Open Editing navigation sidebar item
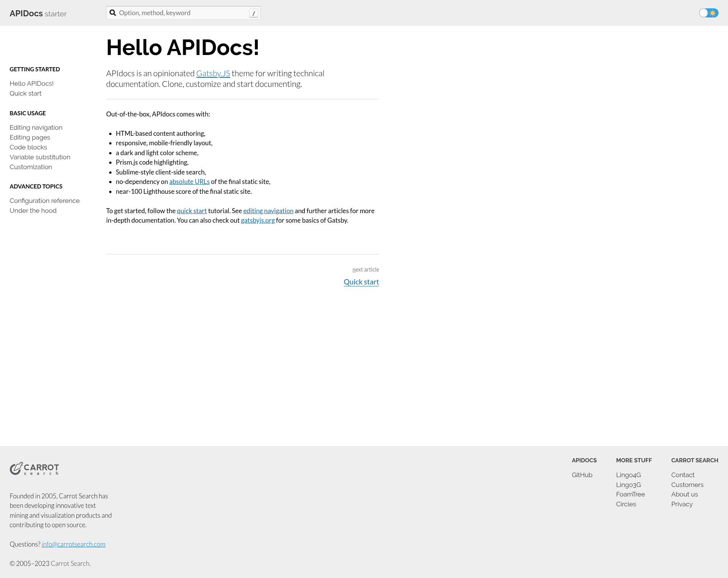The width and height of the screenshot is (728, 578). pos(36,127)
